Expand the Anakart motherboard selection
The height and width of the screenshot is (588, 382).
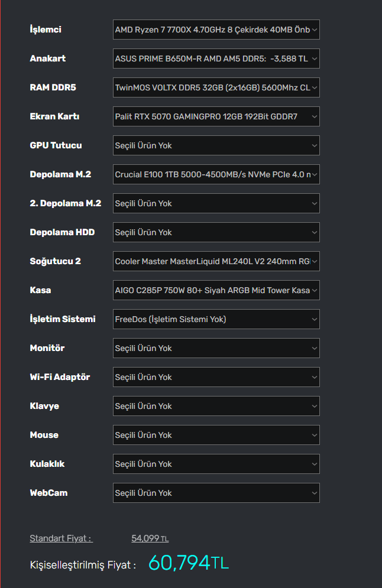point(216,59)
